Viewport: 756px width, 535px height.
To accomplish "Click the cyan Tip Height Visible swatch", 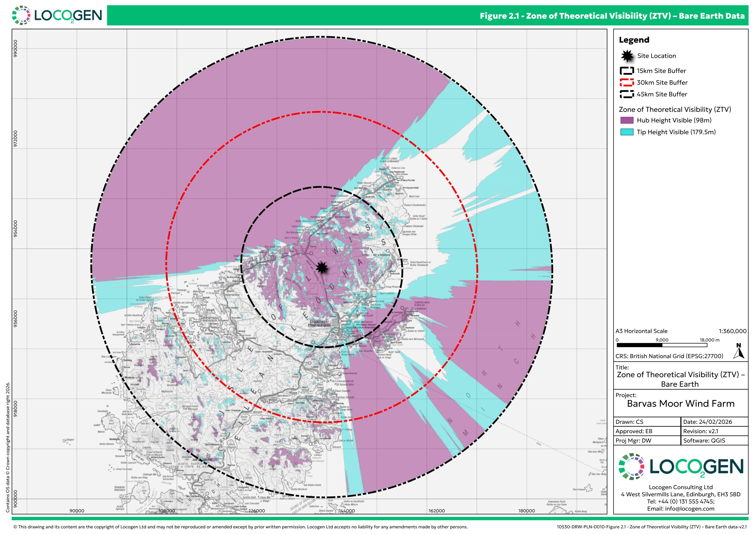I will click(627, 132).
